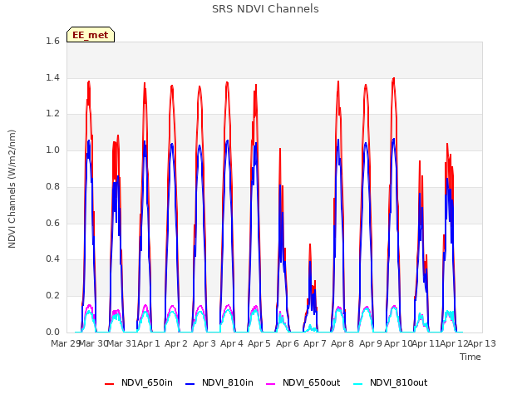
Task: Click the 0.0 y-axis tick label
Action: tap(52, 332)
